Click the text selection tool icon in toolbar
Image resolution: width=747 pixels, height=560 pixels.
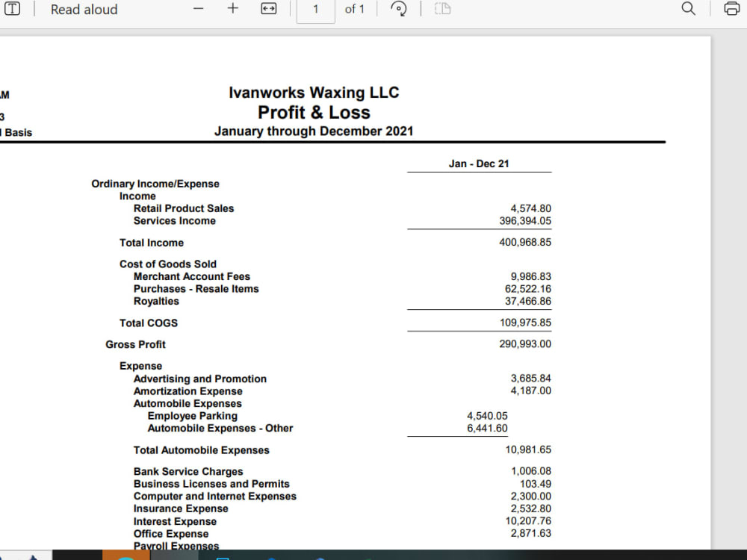pos(13,8)
